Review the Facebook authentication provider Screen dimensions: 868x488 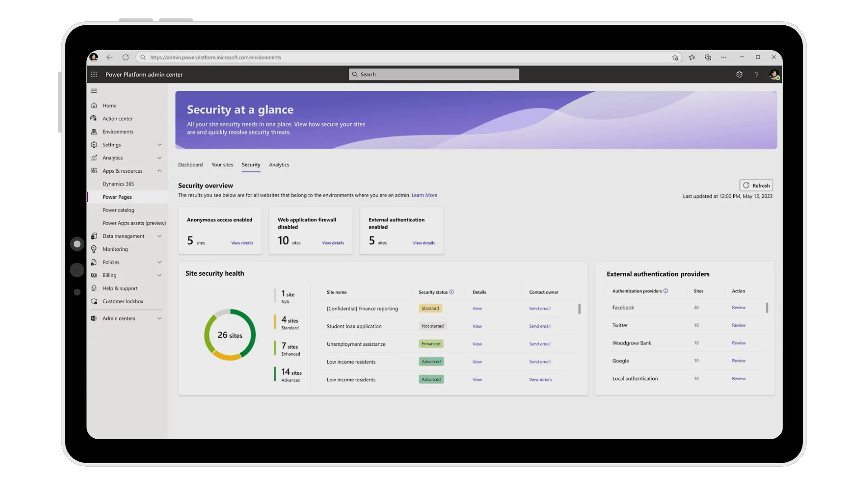(739, 308)
